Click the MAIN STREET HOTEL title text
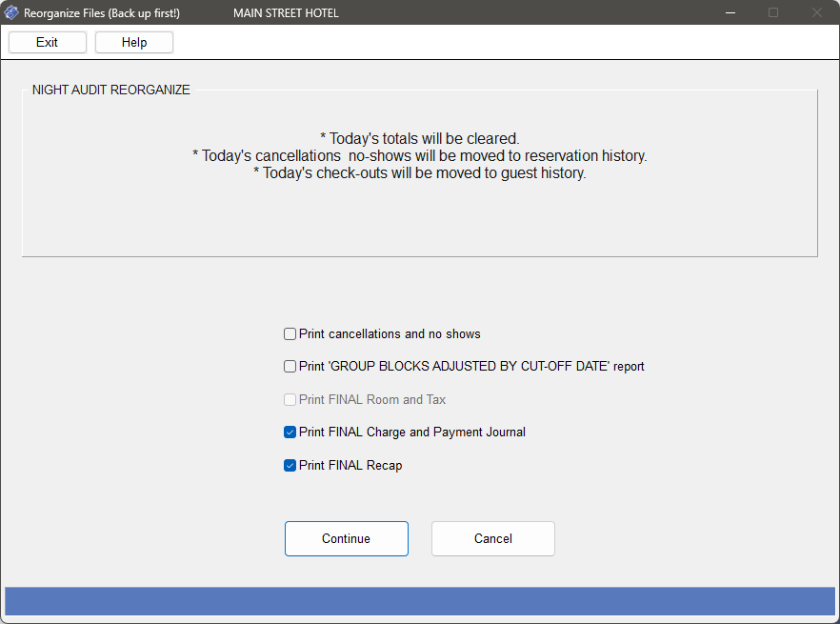840x624 pixels. (286, 13)
